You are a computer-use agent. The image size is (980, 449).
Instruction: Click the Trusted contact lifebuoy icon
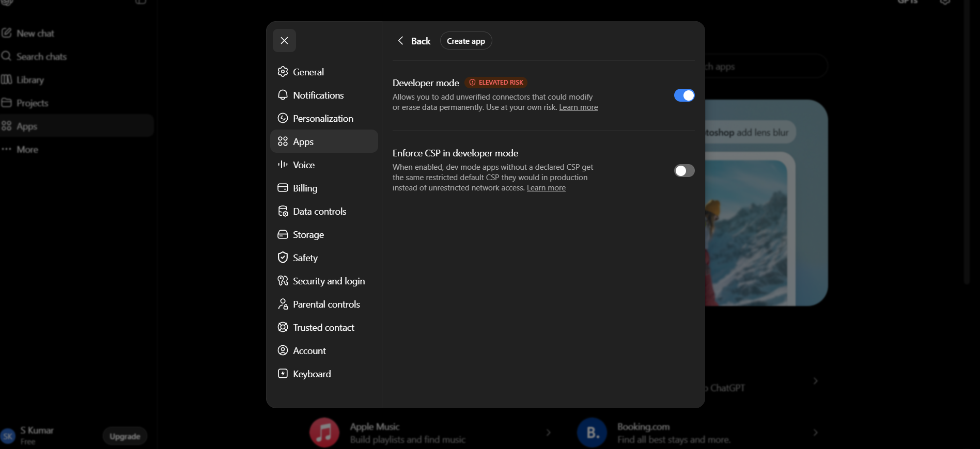coord(283,327)
